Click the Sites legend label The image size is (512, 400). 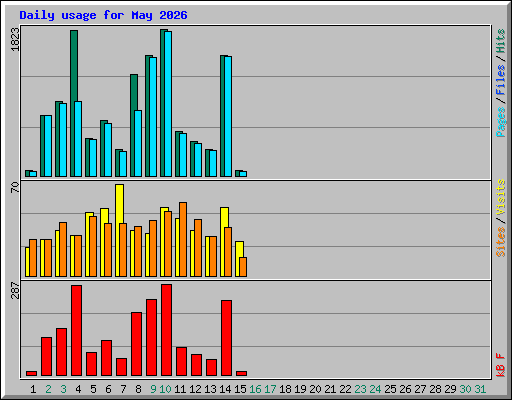point(501,241)
